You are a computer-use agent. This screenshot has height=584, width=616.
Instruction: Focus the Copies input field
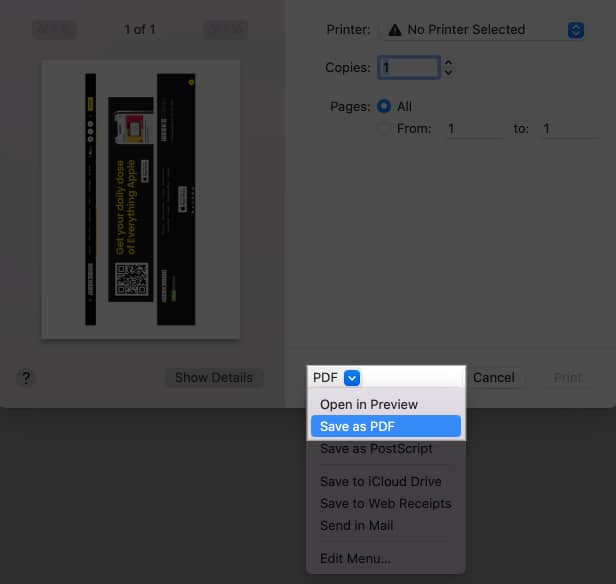coord(409,68)
